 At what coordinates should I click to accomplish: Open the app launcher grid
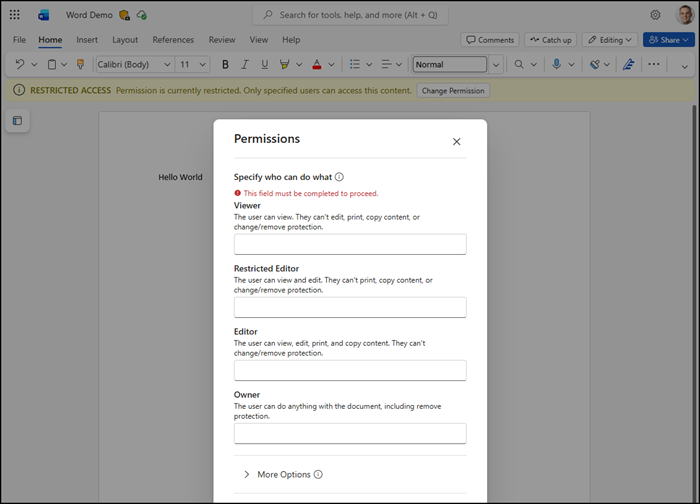point(14,15)
